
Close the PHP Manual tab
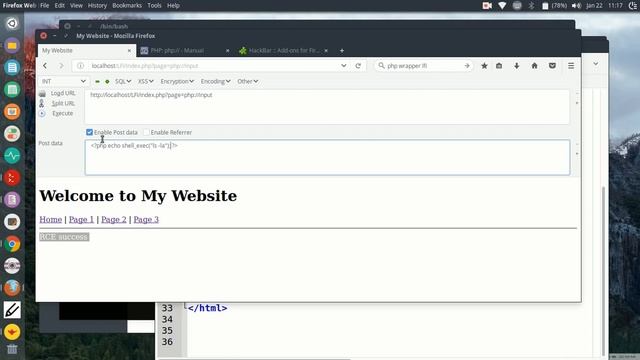(x=227, y=51)
